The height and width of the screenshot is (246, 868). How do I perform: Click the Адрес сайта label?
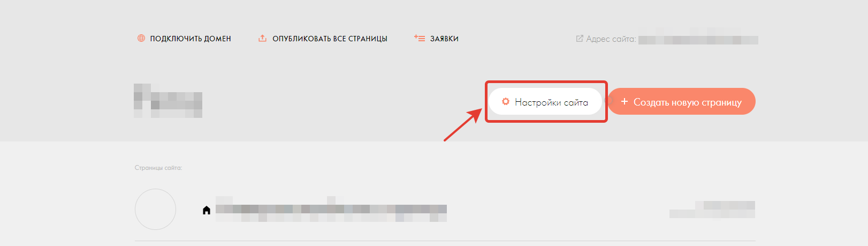coord(611,39)
